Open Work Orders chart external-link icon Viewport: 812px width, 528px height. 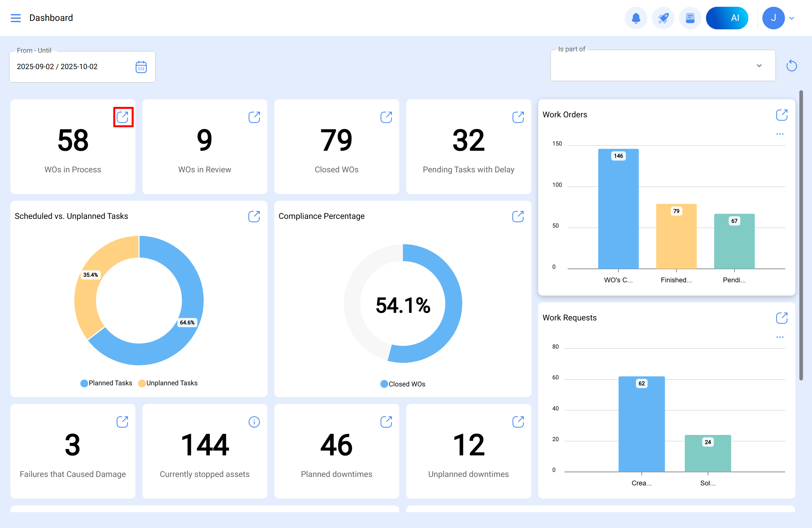(x=782, y=115)
